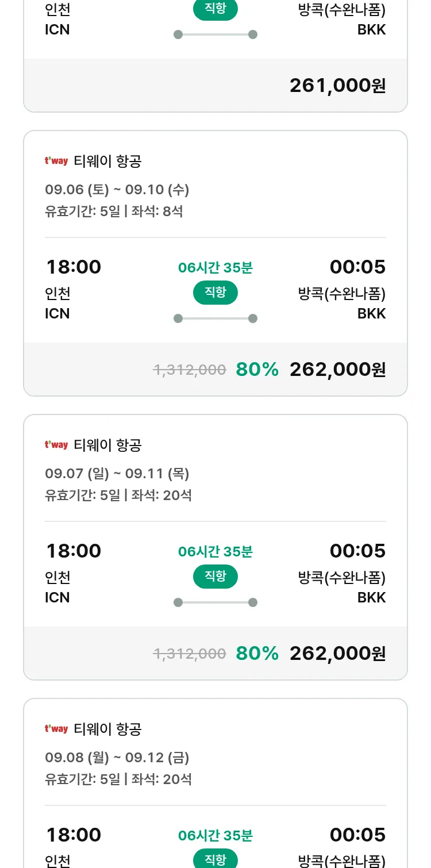
Task: Select 262,000원 fare for 09.06 departure
Action: pos(337,370)
